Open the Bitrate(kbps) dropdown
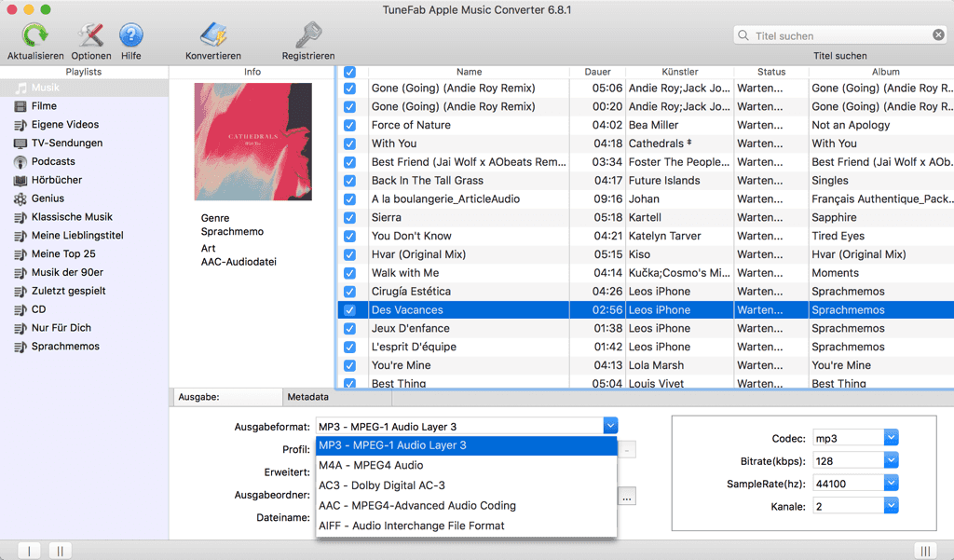Screen dimensions: 954x560 (891, 461)
